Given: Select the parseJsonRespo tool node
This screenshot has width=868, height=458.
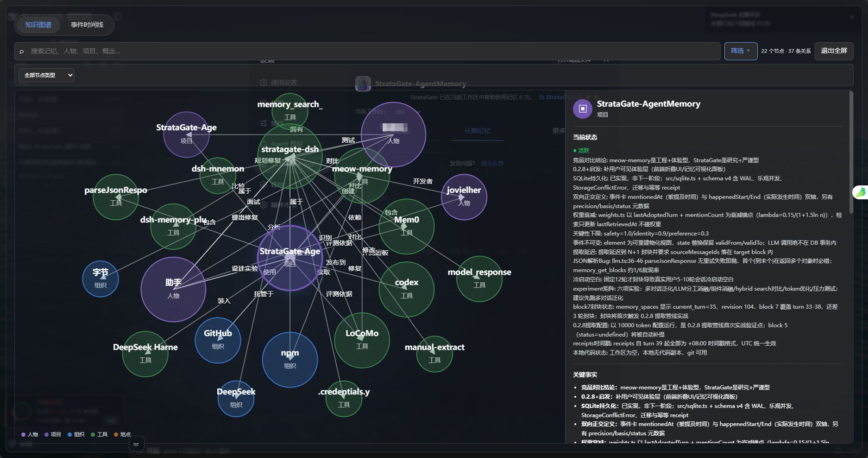Looking at the screenshot, I should (116, 197).
